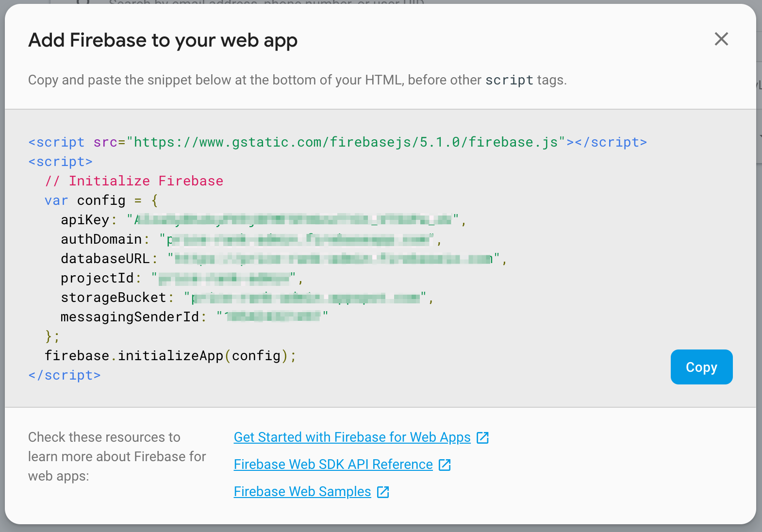This screenshot has width=762, height=532.
Task: Click the projectId line in the snippet
Action: [182, 278]
